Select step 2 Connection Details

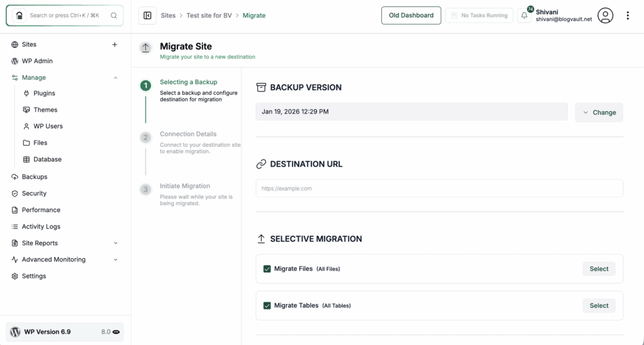point(188,134)
